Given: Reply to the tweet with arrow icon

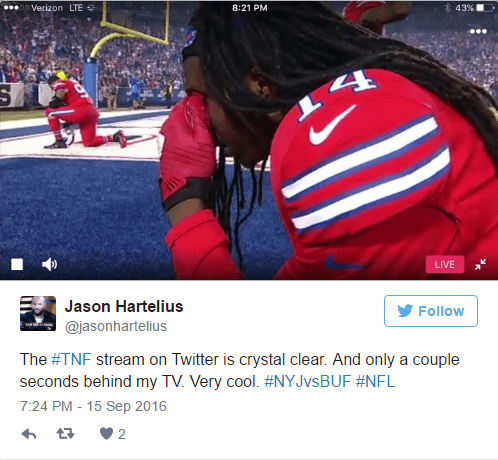Looking at the screenshot, I should (29, 434).
